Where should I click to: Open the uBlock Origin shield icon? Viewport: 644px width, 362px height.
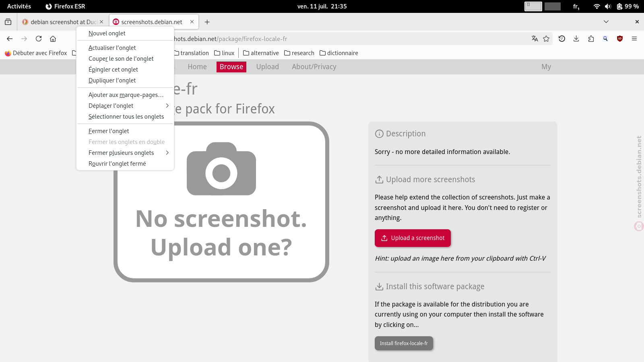point(620,39)
